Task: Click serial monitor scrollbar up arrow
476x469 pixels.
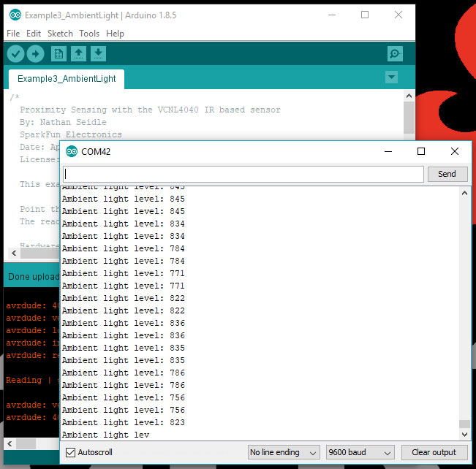Action: click(x=464, y=193)
